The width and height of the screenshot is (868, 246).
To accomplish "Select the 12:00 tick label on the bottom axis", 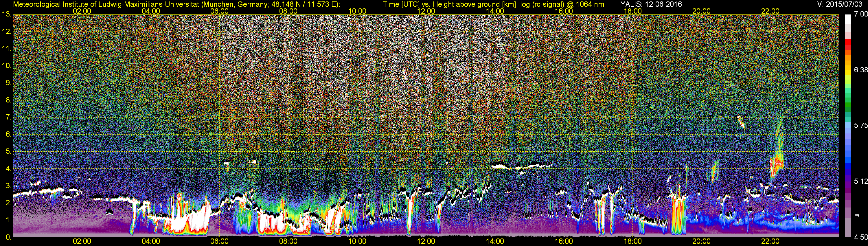I will point(426,241).
